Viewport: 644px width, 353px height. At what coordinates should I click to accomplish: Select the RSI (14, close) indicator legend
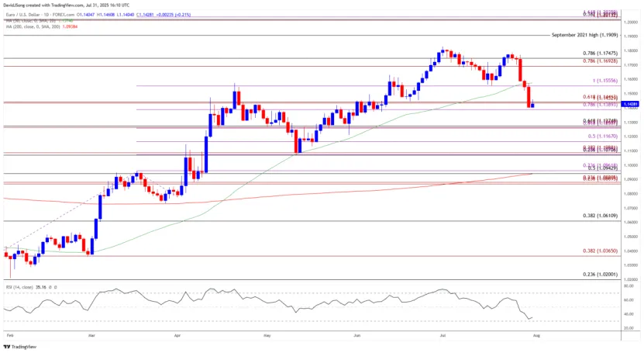[19, 287]
